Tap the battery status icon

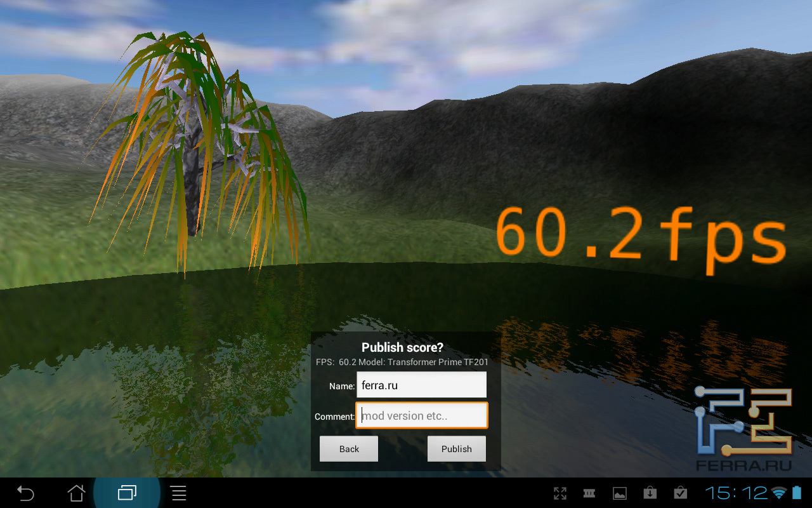[796, 493]
